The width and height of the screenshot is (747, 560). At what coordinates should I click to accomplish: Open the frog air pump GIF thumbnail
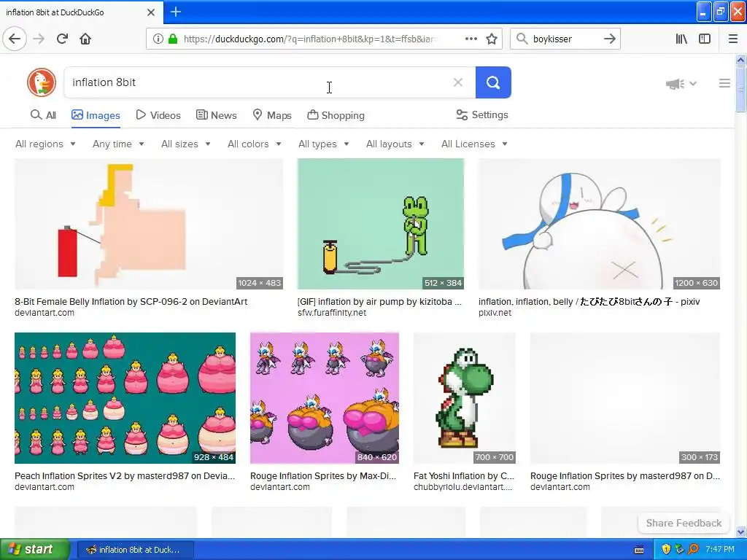click(381, 224)
